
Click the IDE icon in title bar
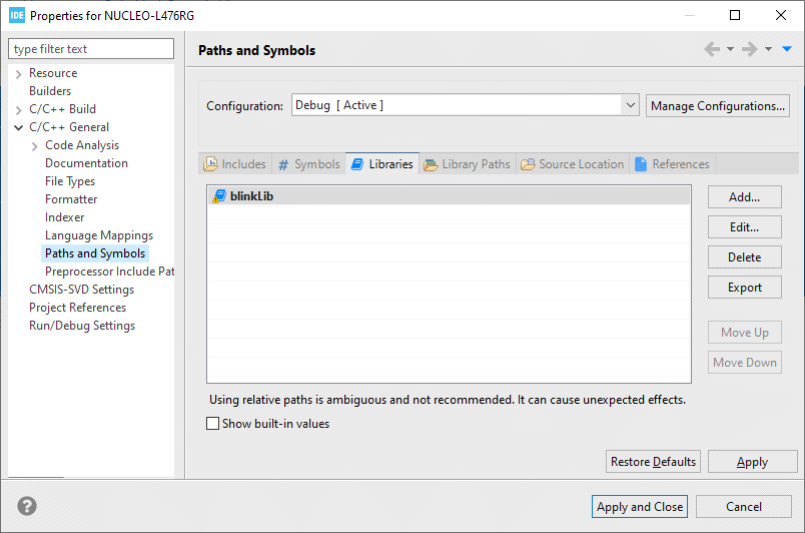pos(16,15)
